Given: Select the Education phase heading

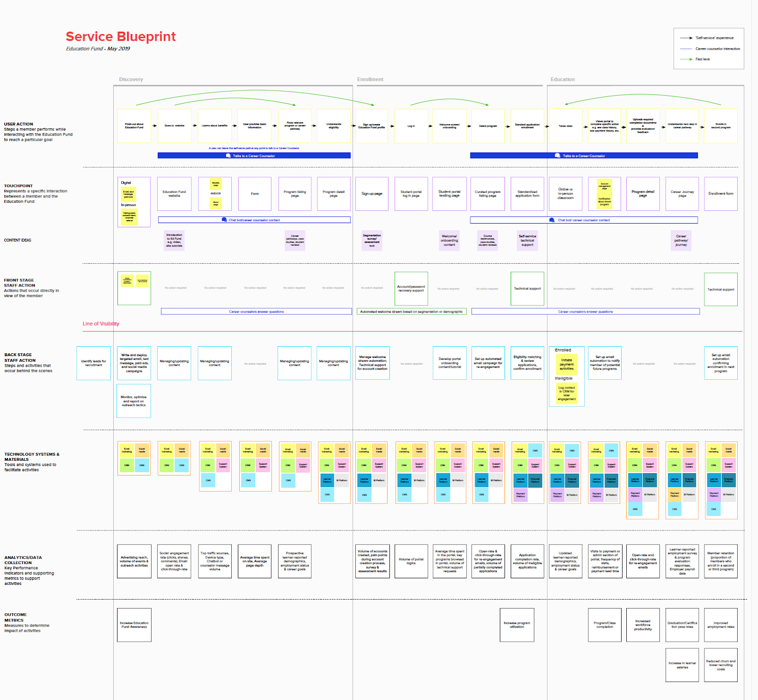Looking at the screenshot, I should point(562,79).
